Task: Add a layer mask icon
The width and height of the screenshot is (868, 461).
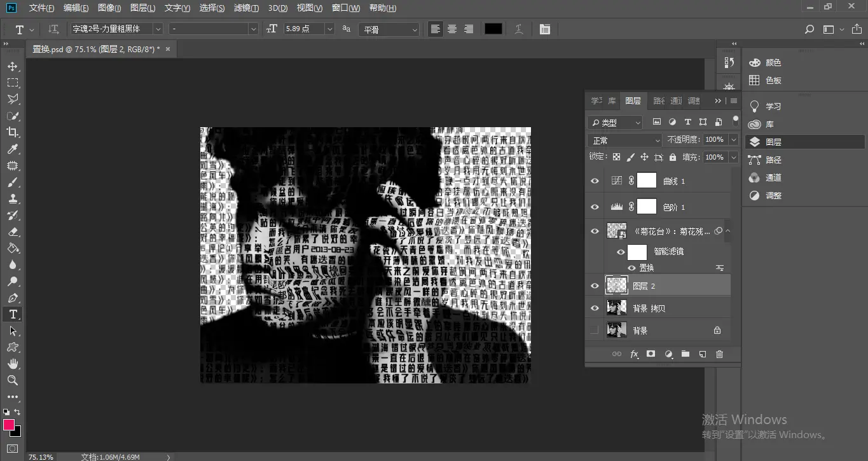Action: (x=651, y=354)
